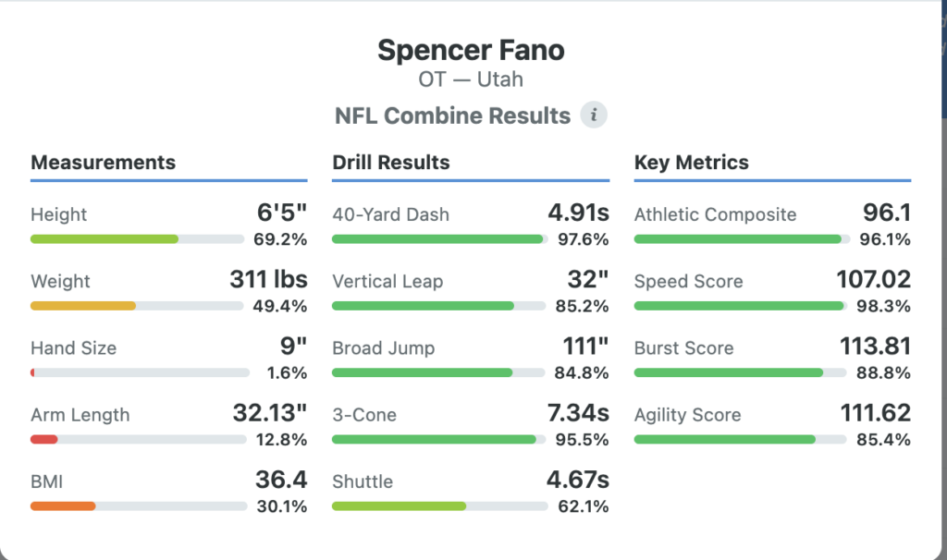Click the Speed Score value 107.02
This screenshot has height=560, width=947.
pos(873,279)
